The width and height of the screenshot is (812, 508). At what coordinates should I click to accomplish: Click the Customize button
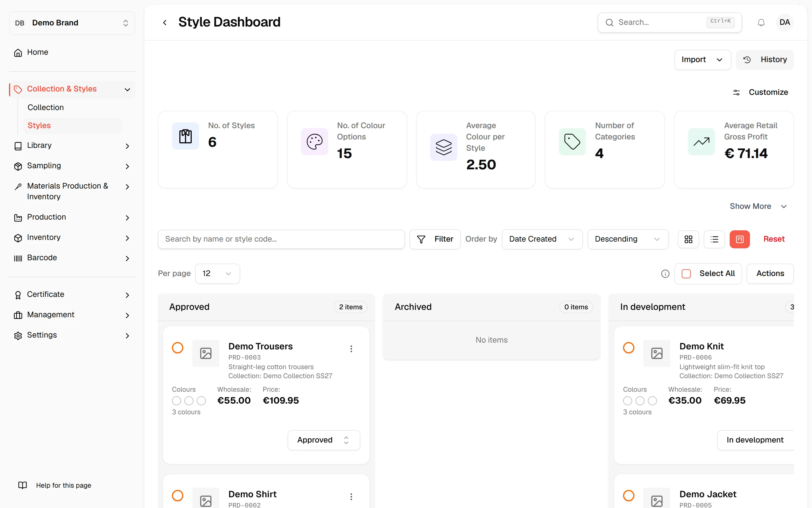tap(760, 92)
